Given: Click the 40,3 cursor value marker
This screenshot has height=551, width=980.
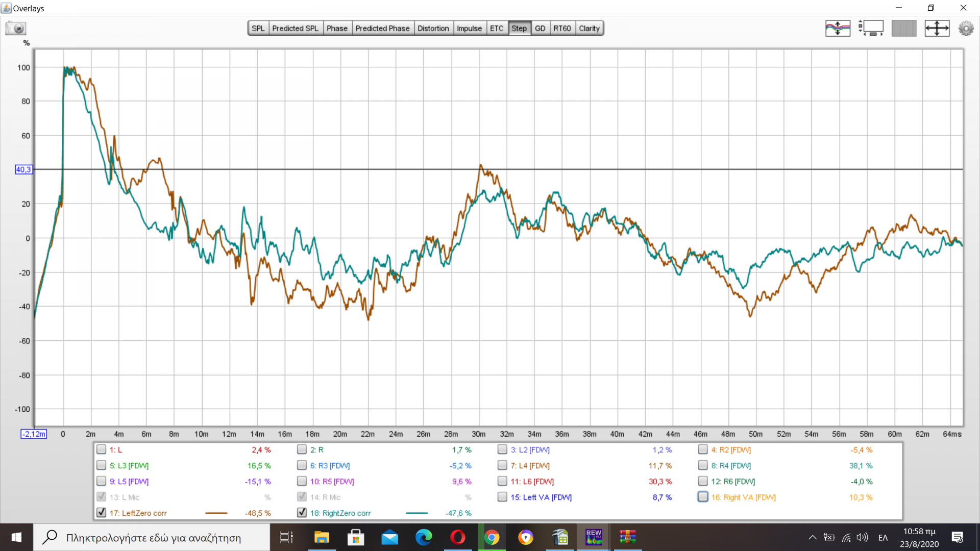Looking at the screenshot, I should [x=23, y=169].
